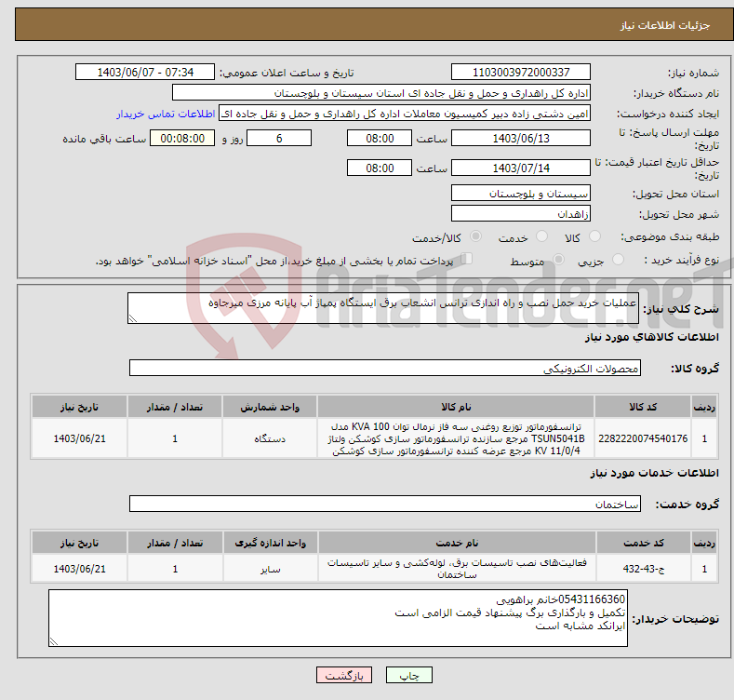Click product code 2282220074540176 cell
734x700 pixels.
coord(643,438)
